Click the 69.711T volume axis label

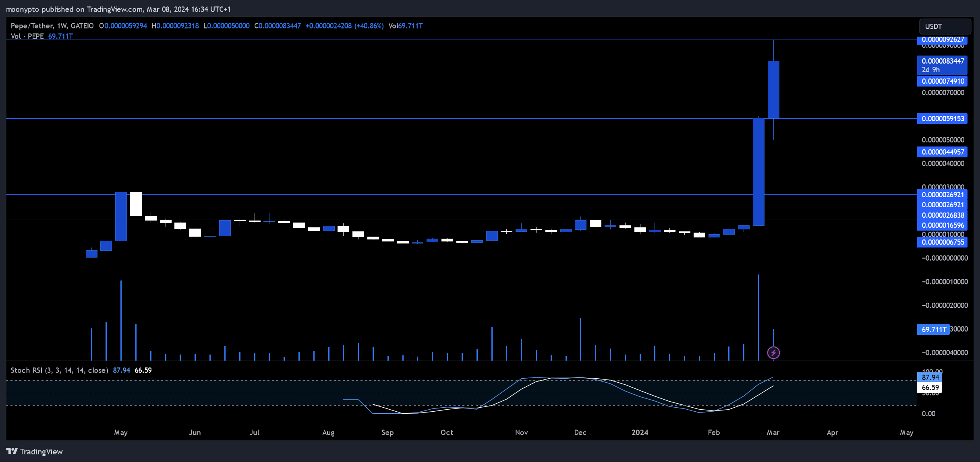point(933,330)
